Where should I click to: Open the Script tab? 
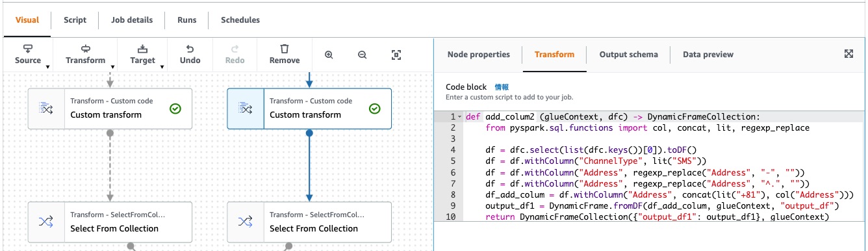click(x=75, y=20)
